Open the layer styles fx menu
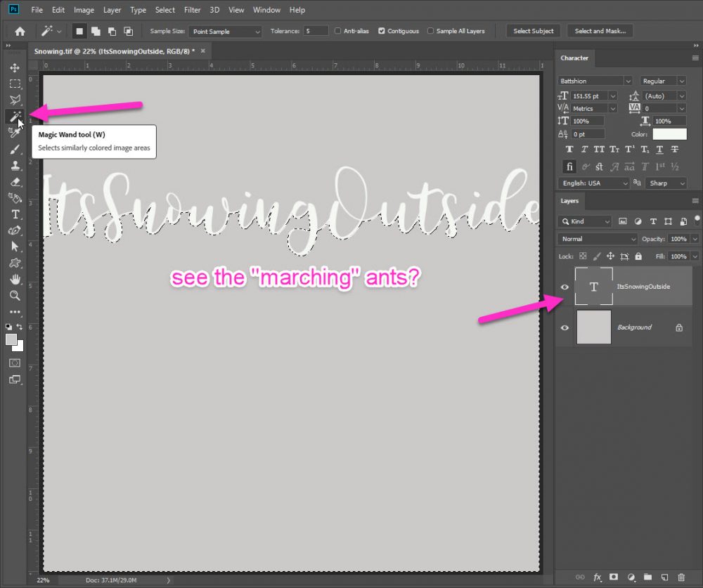The width and height of the screenshot is (703, 588). (x=596, y=577)
